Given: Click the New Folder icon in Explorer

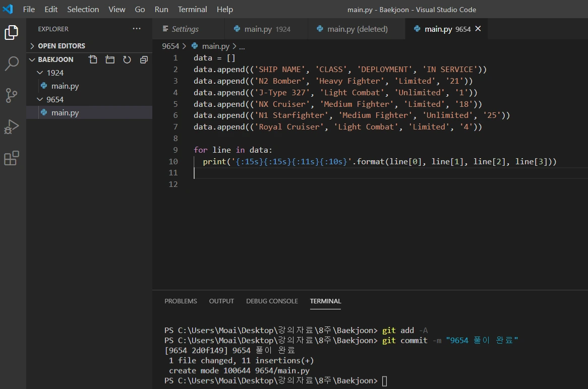Looking at the screenshot, I should click(110, 59).
